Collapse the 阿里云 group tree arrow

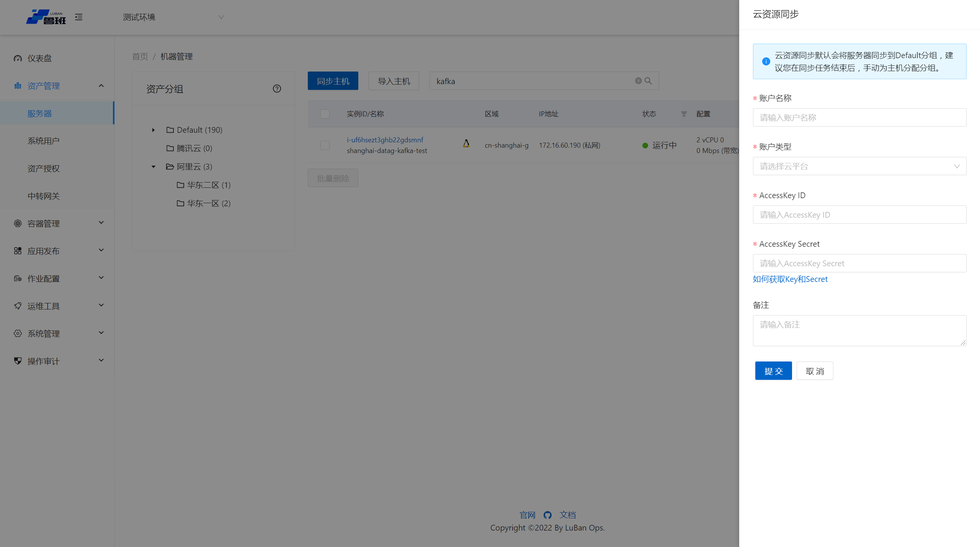(x=154, y=167)
